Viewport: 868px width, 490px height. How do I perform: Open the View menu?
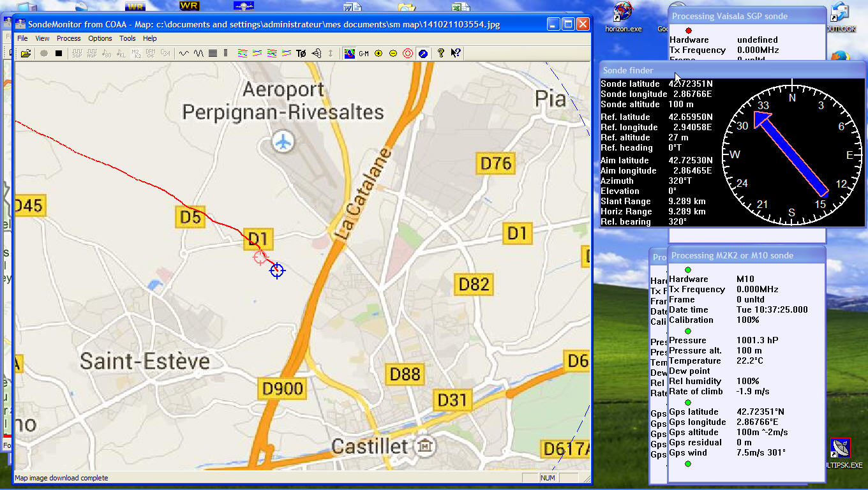point(42,38)
